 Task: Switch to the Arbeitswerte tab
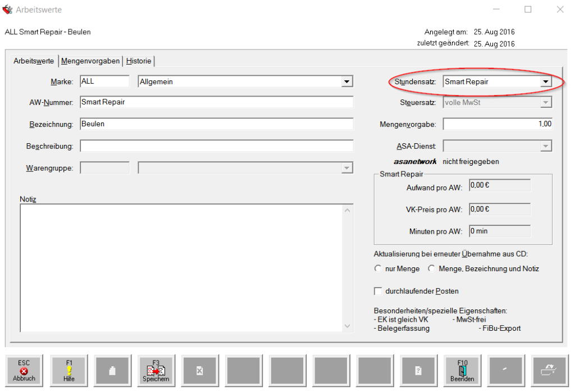tap(34, 61)
